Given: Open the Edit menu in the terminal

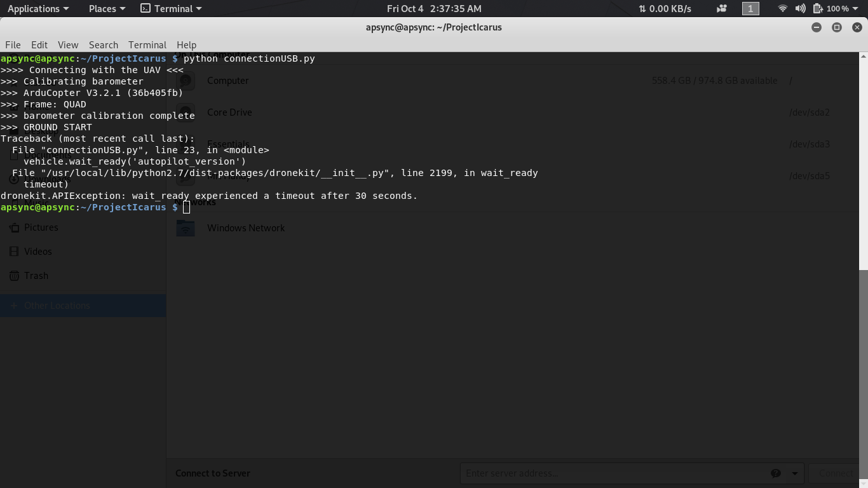Looking at the screenshot, I should pyautogui.click(x=39, y=44).
